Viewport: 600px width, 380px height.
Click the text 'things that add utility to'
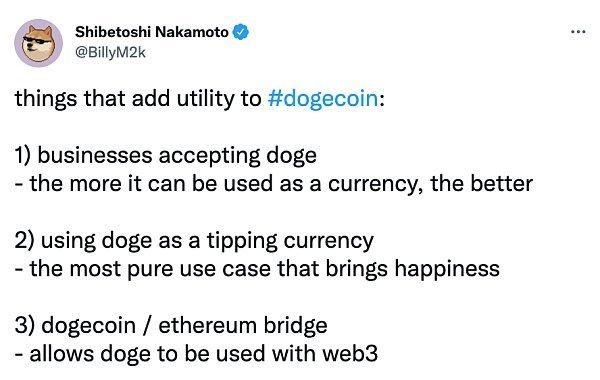[x=138, y=98]
